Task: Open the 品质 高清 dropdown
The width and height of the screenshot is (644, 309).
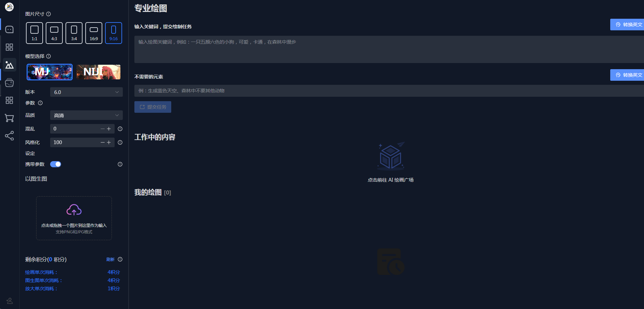Action: point(86,115)
